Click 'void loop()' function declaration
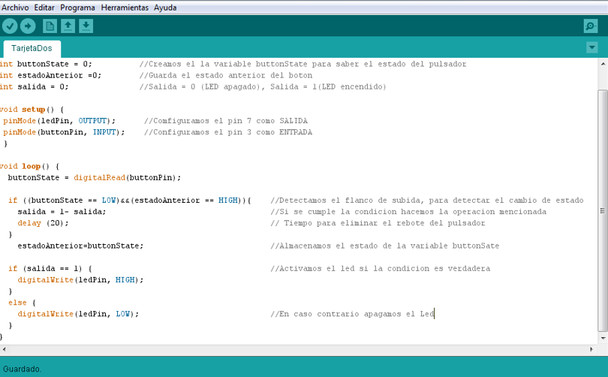The width and height of the screenshot is (608, 377). 29,166
